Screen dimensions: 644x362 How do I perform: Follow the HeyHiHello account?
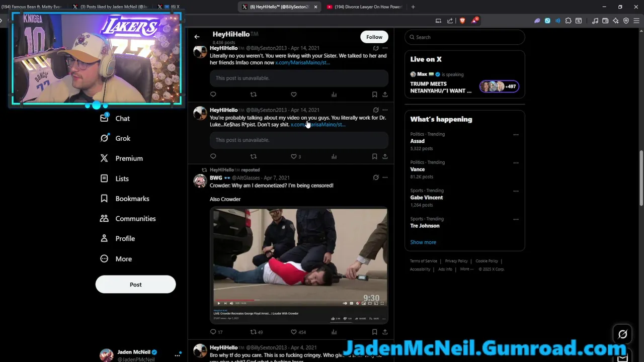(374, 37)
